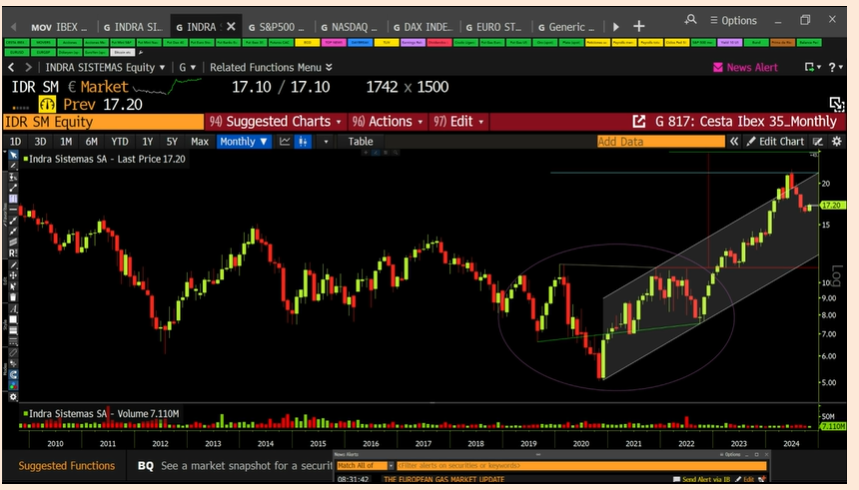Open the multicolor palette icon in left toolbar
The width and height of the screenshot is (859, 490).
(x=13, y=386)
